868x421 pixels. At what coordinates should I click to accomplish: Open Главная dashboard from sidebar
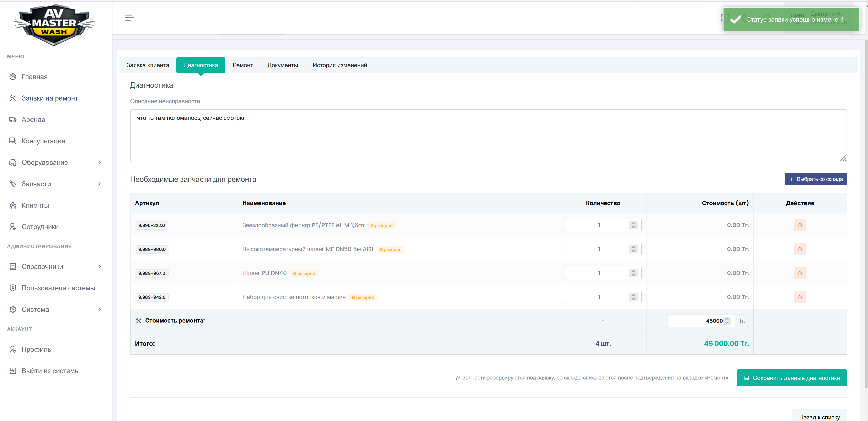(34, 77)
